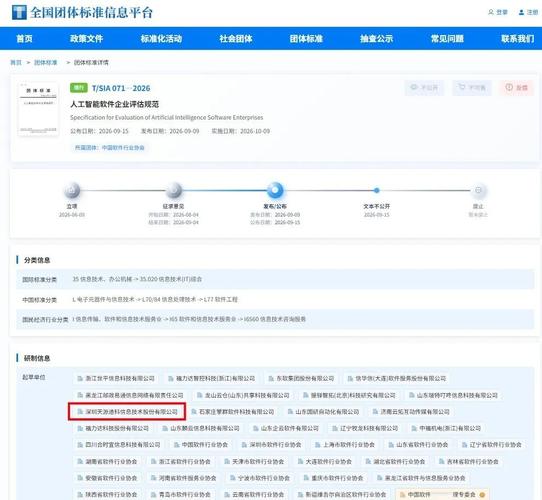This screenshot has width=542, height=500.
Task: Click the icon beside 辽宁省软件行业协会
Action: click(x=464, y=445)
